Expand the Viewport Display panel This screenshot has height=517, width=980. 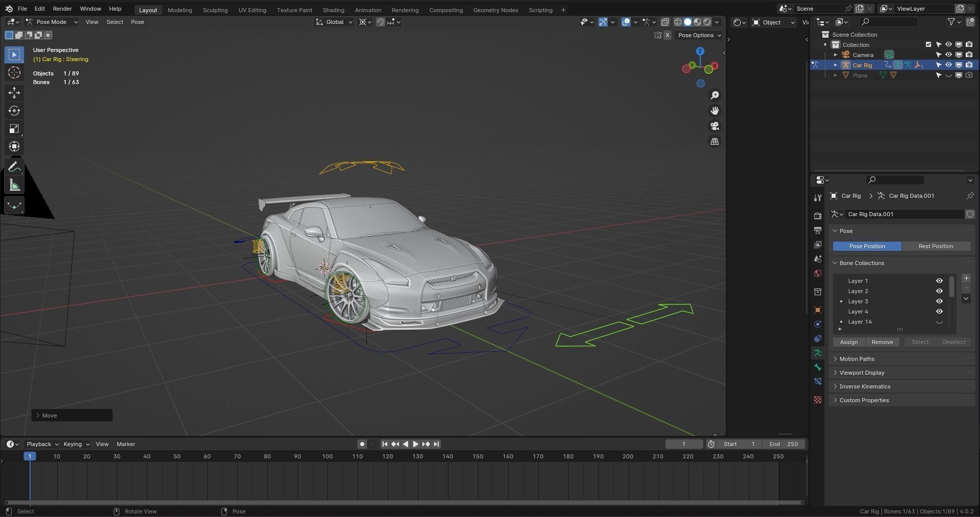tap(862, 373)
